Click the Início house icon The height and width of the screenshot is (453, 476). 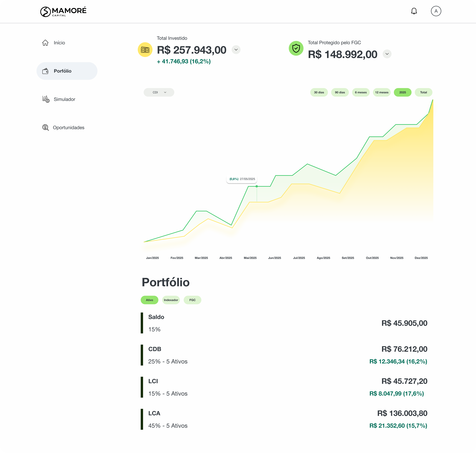[x=45, y=43]
